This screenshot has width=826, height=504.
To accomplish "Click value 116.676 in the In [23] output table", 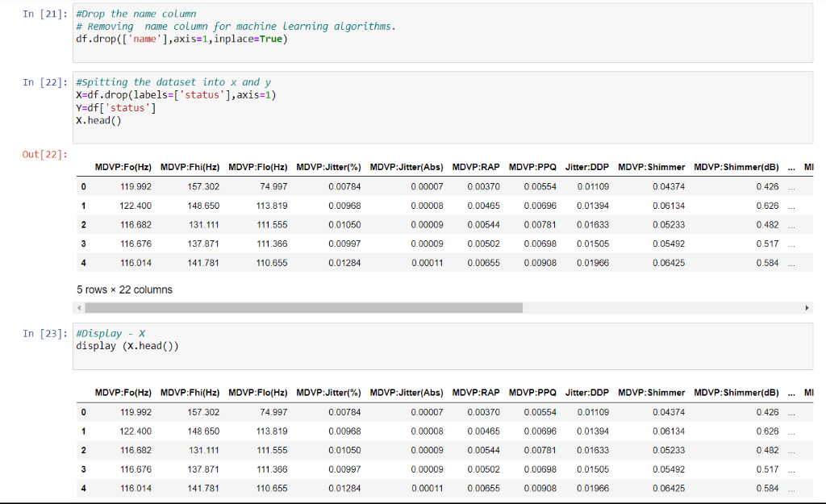I will tap(136, 469).
